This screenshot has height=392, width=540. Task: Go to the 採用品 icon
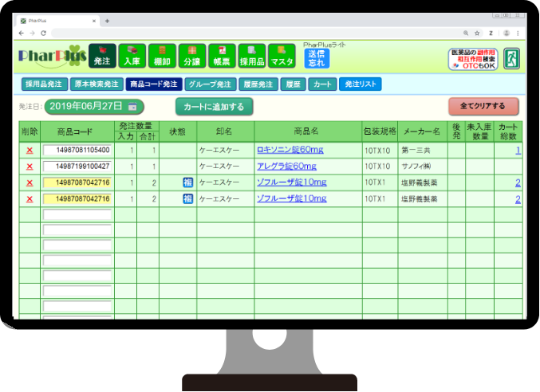tap(252, 57)
